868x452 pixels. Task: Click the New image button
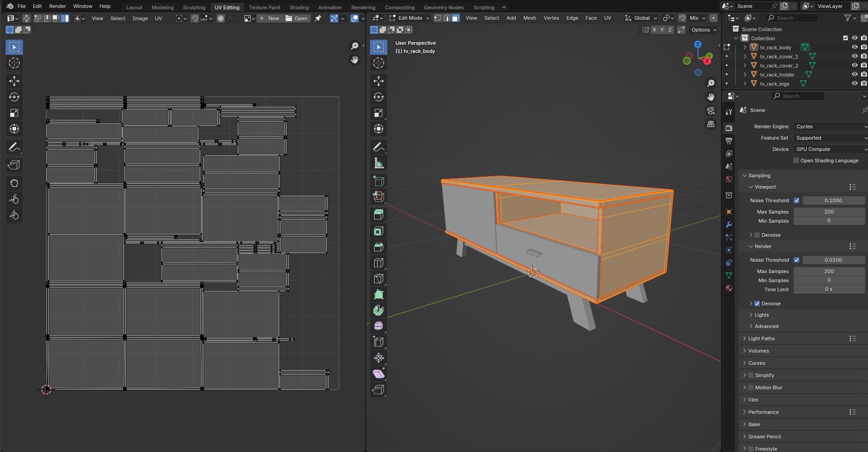[x=269, y=18]
